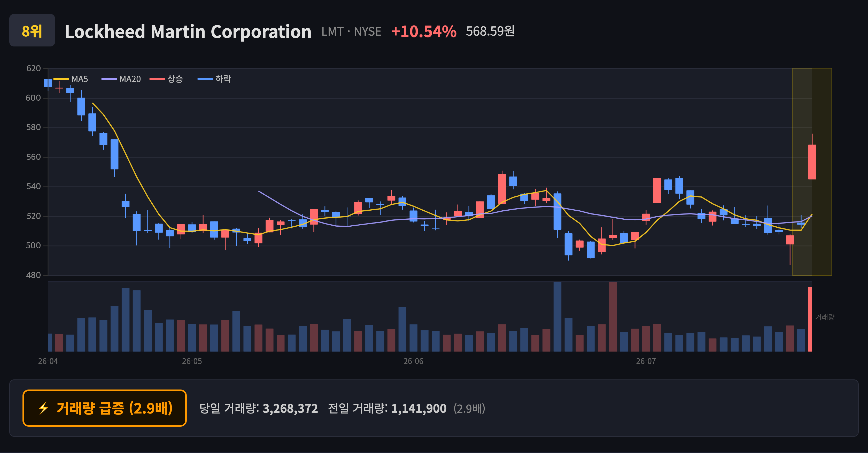Click the 520 y-axis label
The image size is (868, 453).
(34, 216)
